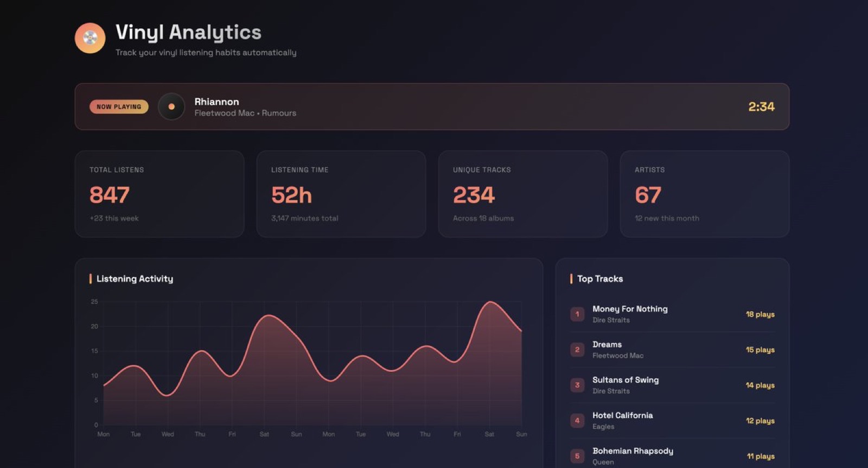The width and height of the screenshot is (868, 468).
Task: Click the 2:34 playback time
Action: coord(761,106)
